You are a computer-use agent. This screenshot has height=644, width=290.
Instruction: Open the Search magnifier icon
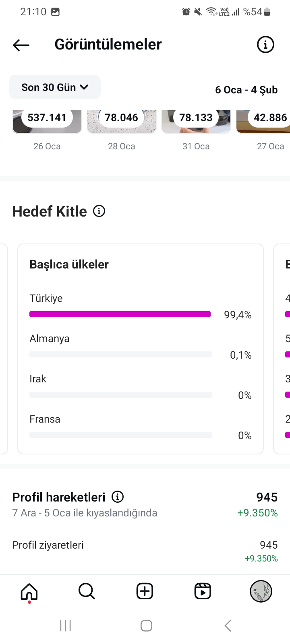tap(87, 591)
